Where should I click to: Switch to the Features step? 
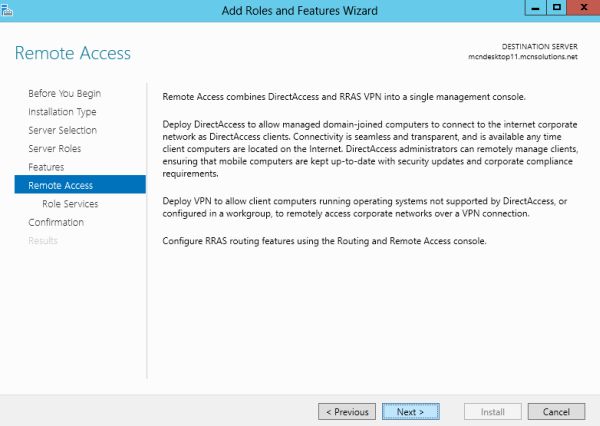tap(46, 167)
